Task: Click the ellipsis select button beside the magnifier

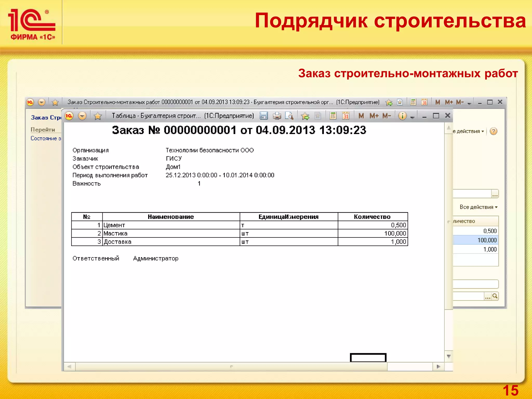Action: pos(488,296)
